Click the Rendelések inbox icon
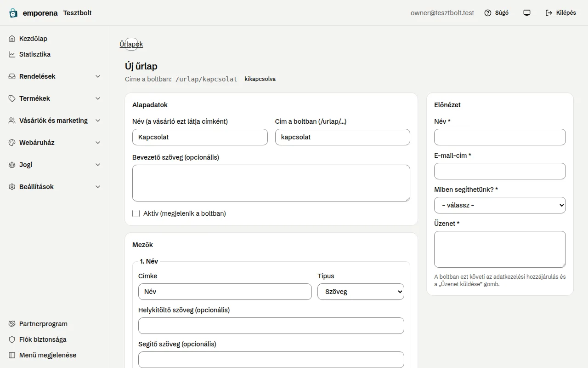The height and width of the screenshot is (368, 588). coord(12,76)
